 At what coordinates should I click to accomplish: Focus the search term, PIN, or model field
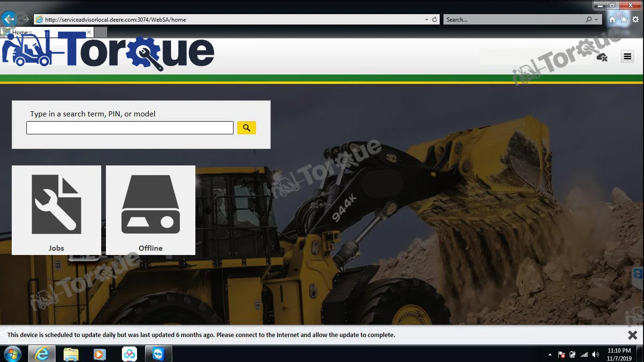[x=130, y=128]
